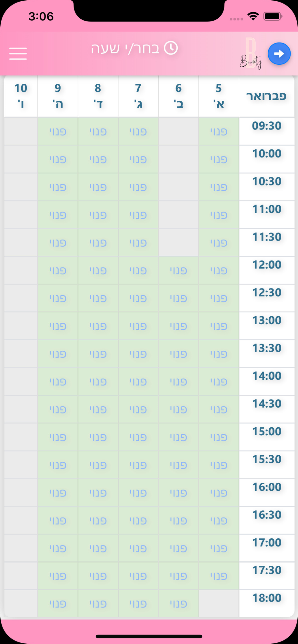
Task: Tap the 16:30 slot on Sunday 5
Action: pyautogui.click(x=219, y=520)
